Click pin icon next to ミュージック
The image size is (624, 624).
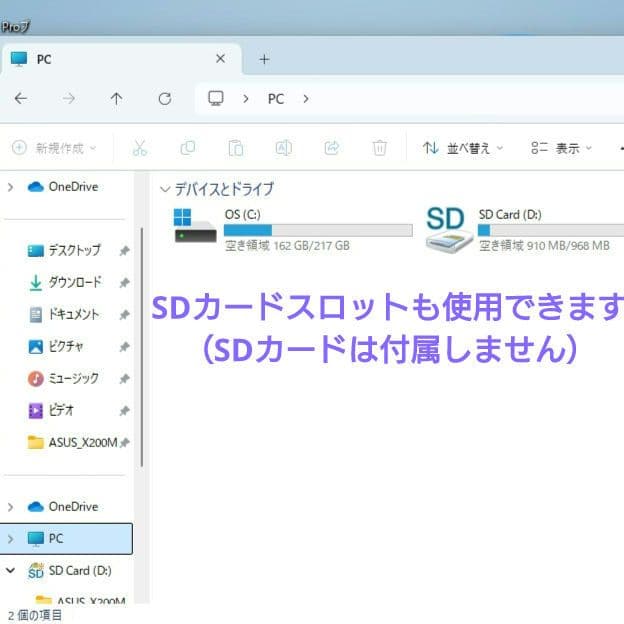pyautogui.click(x=125, y=378)
